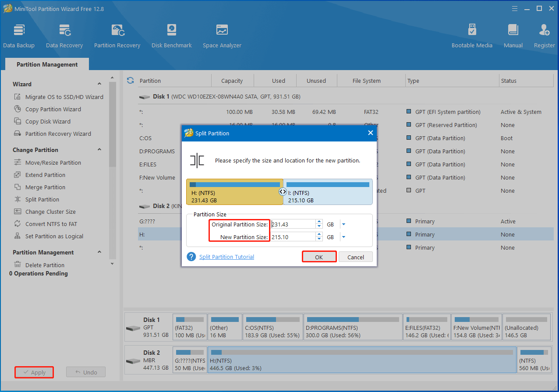Viewport: 559px width, 392px height.
Task: Open Data Backup tool
Action: coord(19,36)
